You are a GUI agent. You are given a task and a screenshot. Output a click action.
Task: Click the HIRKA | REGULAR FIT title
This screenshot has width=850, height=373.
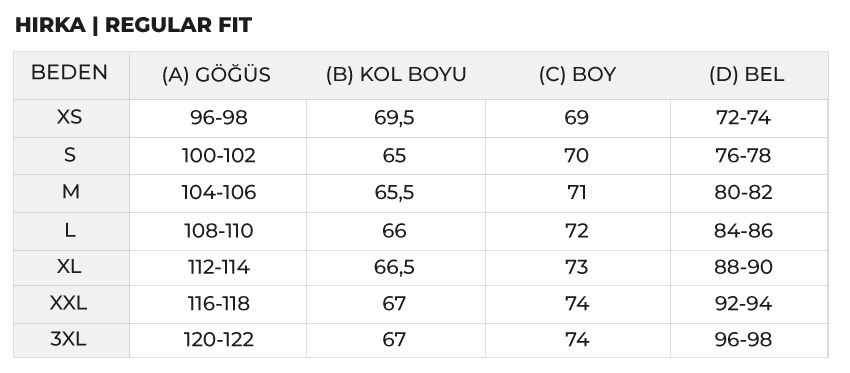pyautogui.click(x=133, y=25)
